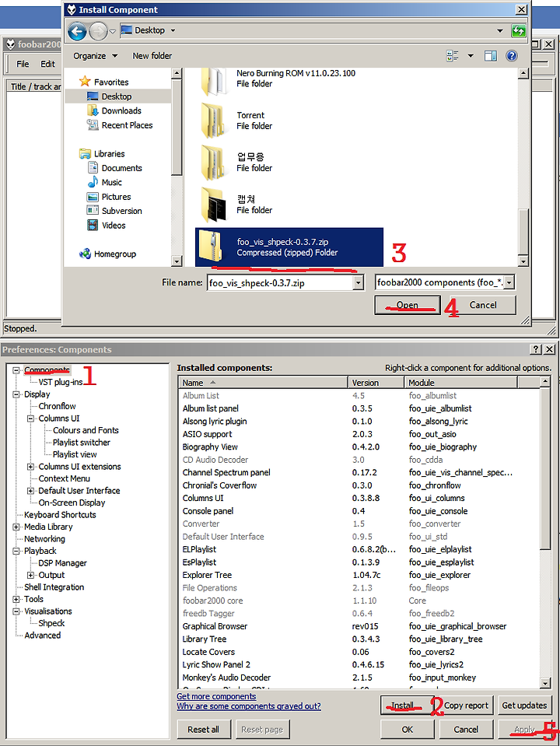560x746 pixels.
Task: Click the Downloads folder icon in sidebar
Action: tap(93, 110)
